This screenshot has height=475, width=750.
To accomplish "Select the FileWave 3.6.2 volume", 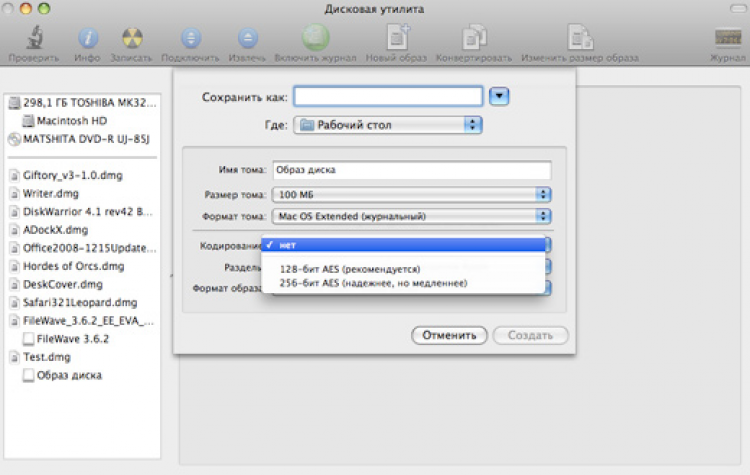I will coord(66,339).
